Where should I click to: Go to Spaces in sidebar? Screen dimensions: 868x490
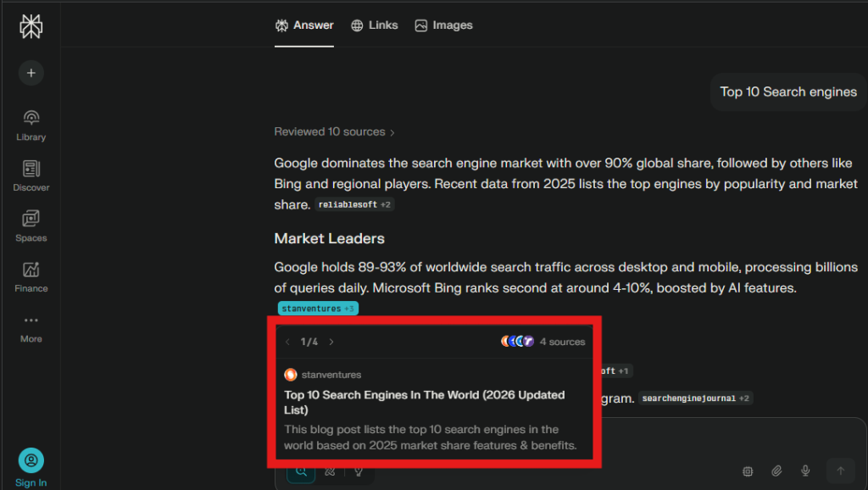click(31, 226)
